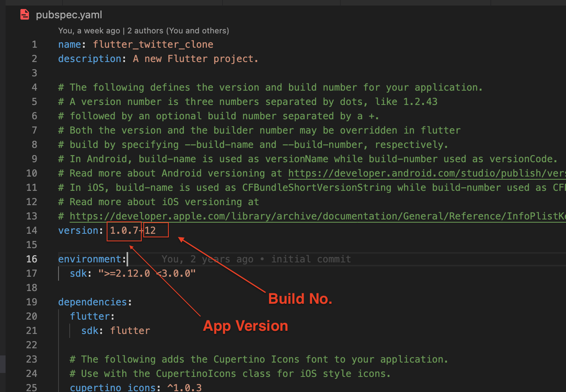Click the comment on line 4 about version
Screen dimensions: 566x392
point(270,87)
